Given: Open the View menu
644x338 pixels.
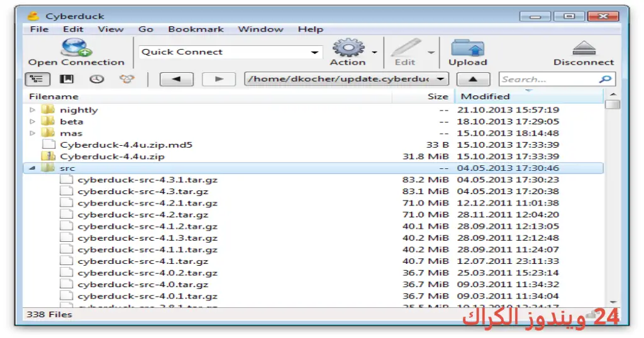Looking at the screenshot, I should (111, 29).
